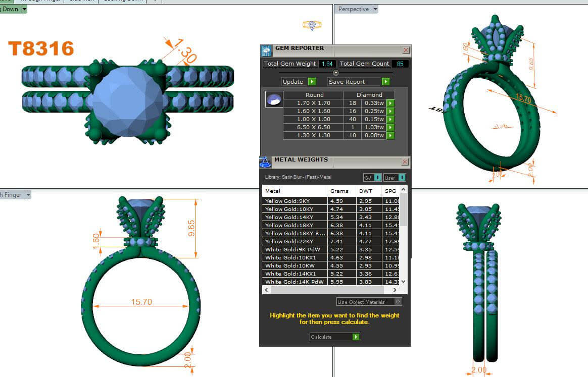
Task: Click the 6.50 X 6.50 gem size cell
Action: click(314, 127)
